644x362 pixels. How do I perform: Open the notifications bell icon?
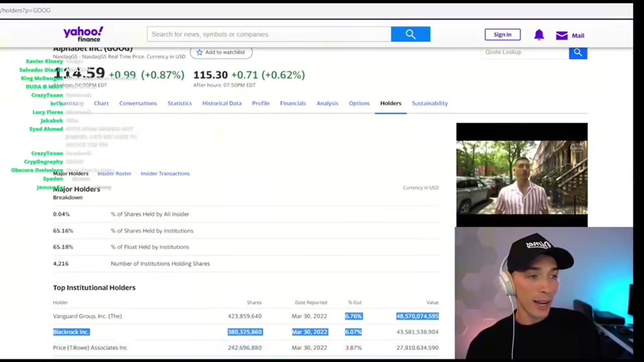pos(539,35)
